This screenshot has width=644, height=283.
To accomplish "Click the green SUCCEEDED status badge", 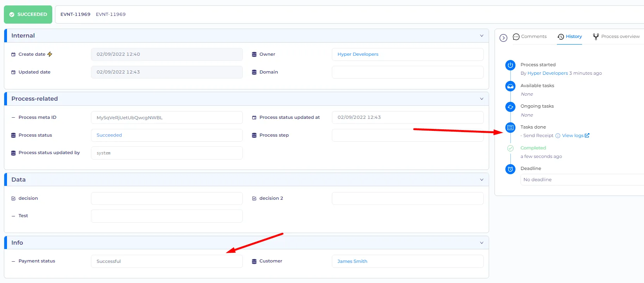I will (x=28, y=14).
